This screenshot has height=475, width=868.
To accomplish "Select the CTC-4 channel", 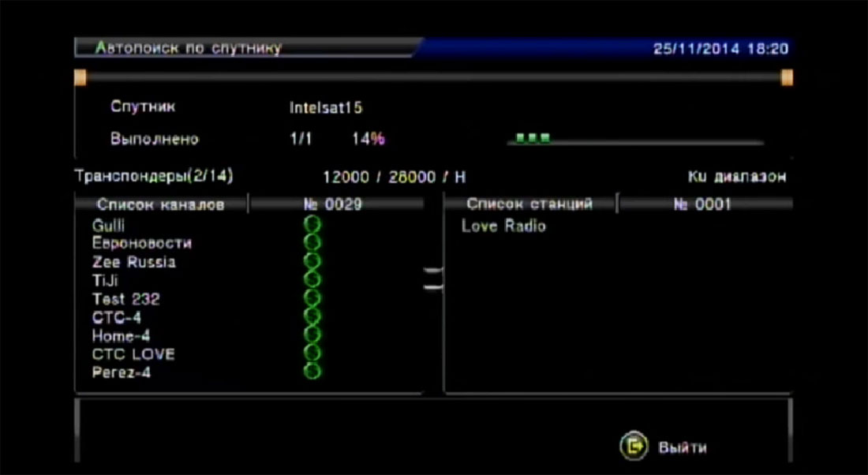I will click(117, 318).
